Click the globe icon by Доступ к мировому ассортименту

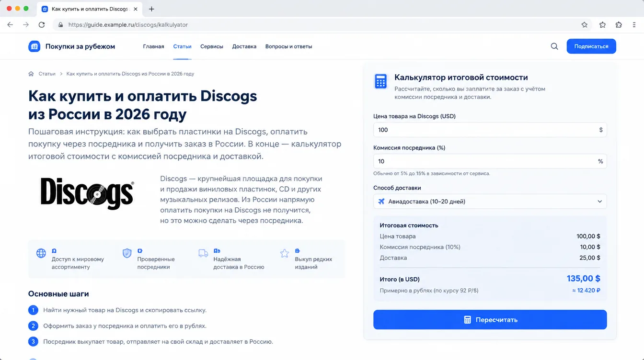pyautogui.click(x=41, y=253)
